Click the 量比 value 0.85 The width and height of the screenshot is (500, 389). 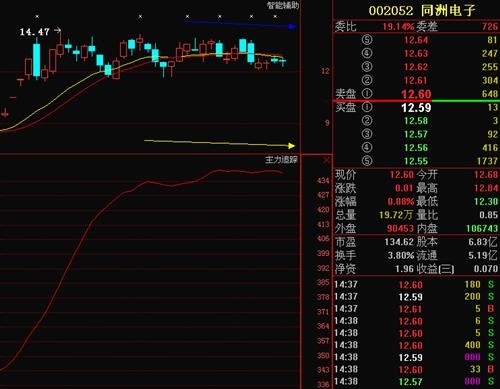click(488, 215)
